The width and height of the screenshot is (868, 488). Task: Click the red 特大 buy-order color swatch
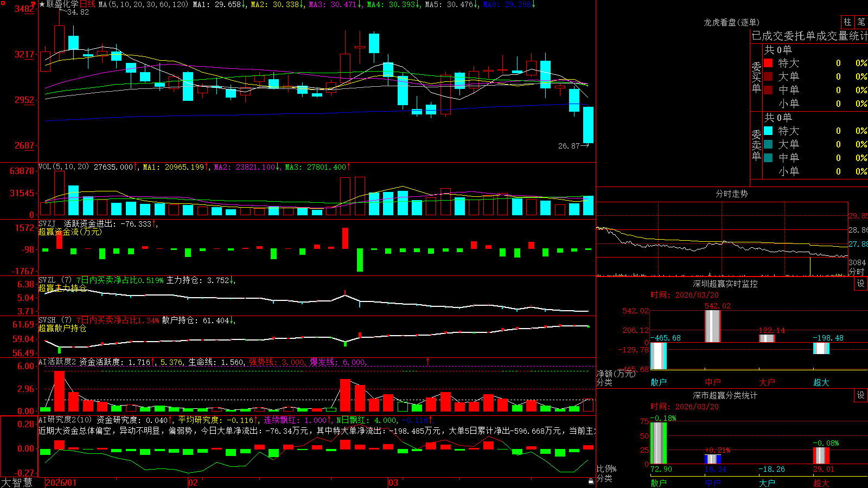(768, 63)
